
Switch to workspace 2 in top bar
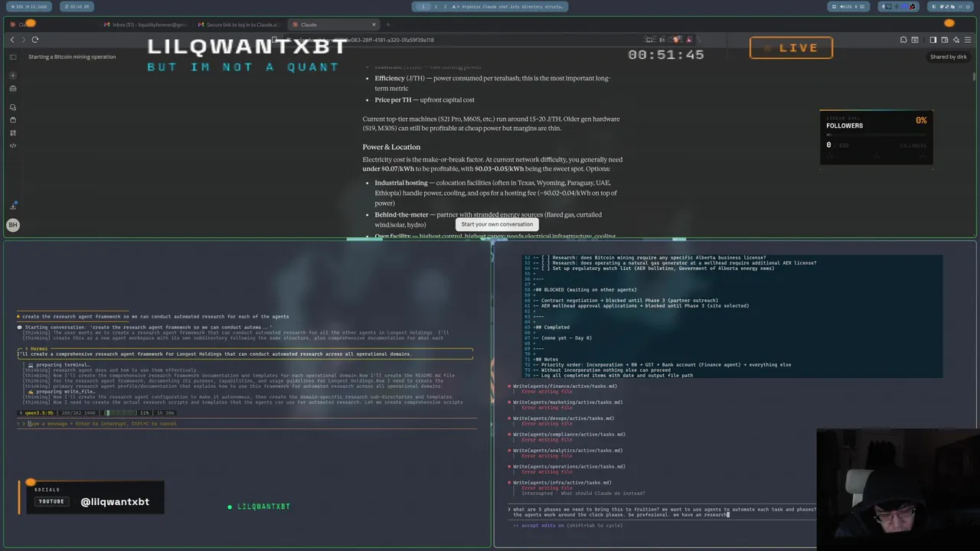click(436, 6)
